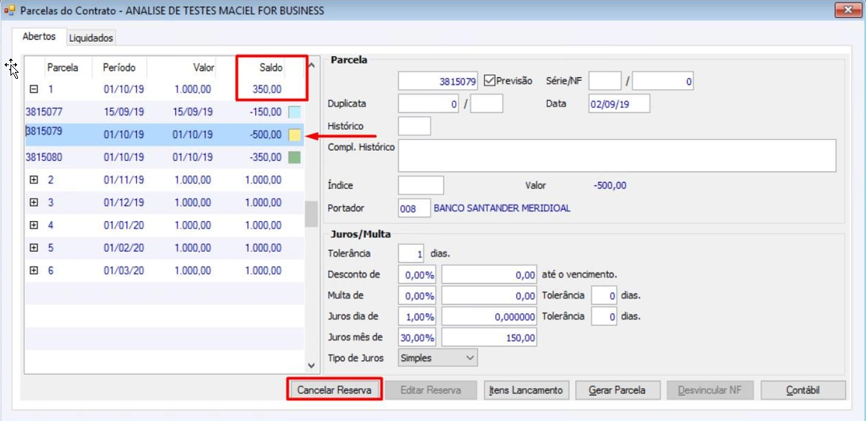Viewport: 868px width, 421px height.
Task: Click the Contábil button
Action: click(x=803, y=390)
